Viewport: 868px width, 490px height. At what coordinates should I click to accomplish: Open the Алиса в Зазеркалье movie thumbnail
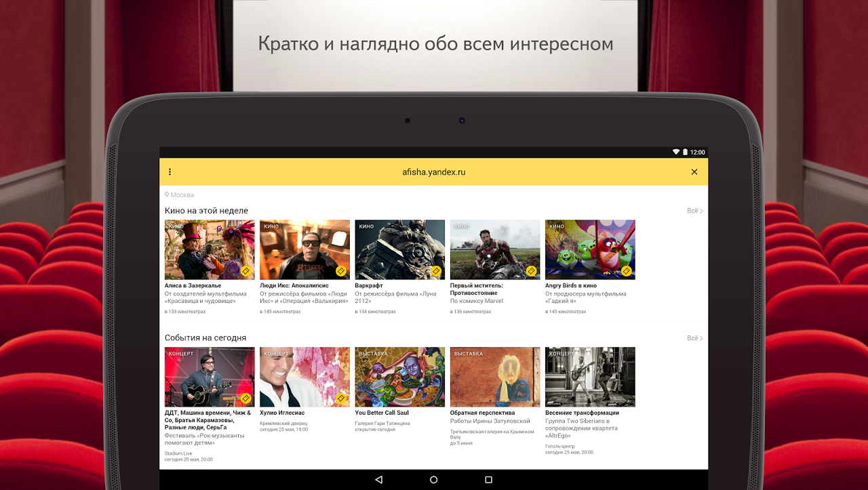[x=210, y=249]
